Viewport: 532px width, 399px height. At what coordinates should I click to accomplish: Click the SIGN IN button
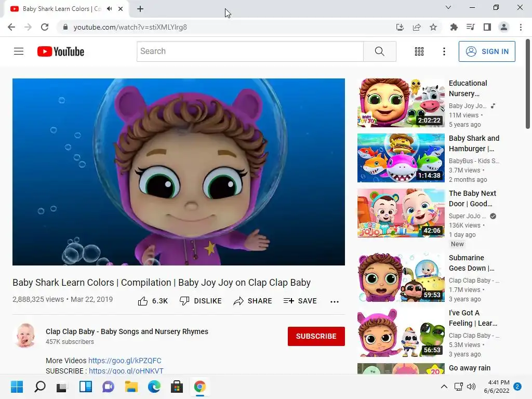[x=487, y=51]
